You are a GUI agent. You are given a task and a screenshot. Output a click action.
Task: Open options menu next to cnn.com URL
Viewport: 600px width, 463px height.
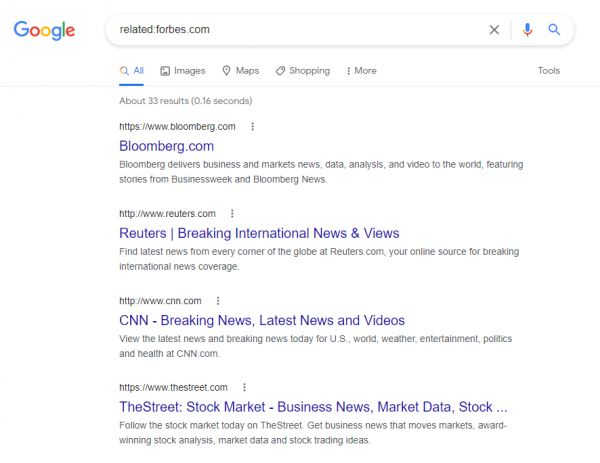(x=218, y=301)
